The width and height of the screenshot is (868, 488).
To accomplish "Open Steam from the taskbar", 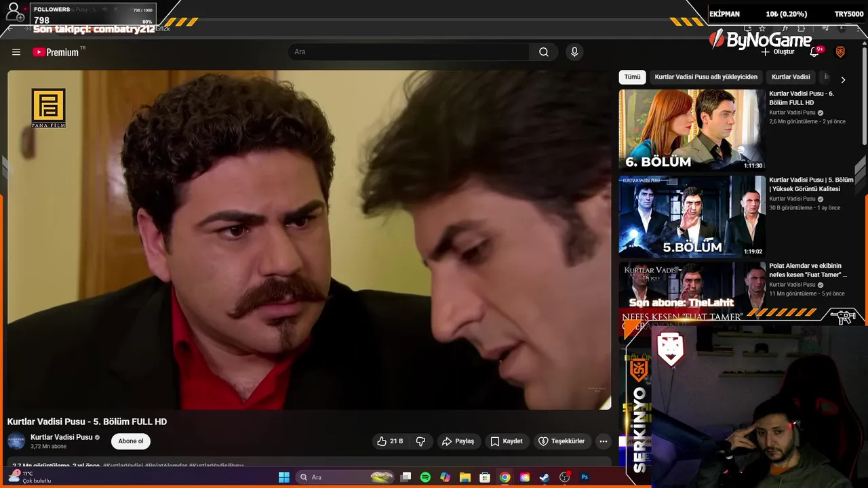I will click(545, 477).
